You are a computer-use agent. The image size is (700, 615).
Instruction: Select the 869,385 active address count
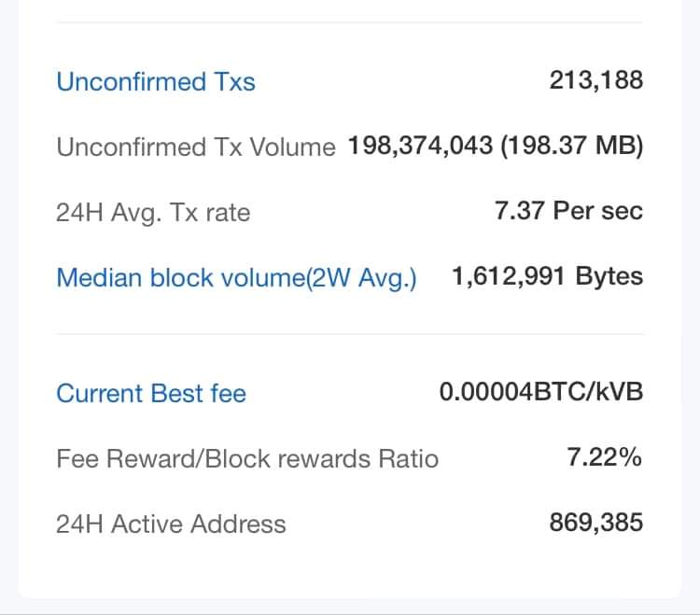(596, 523)
